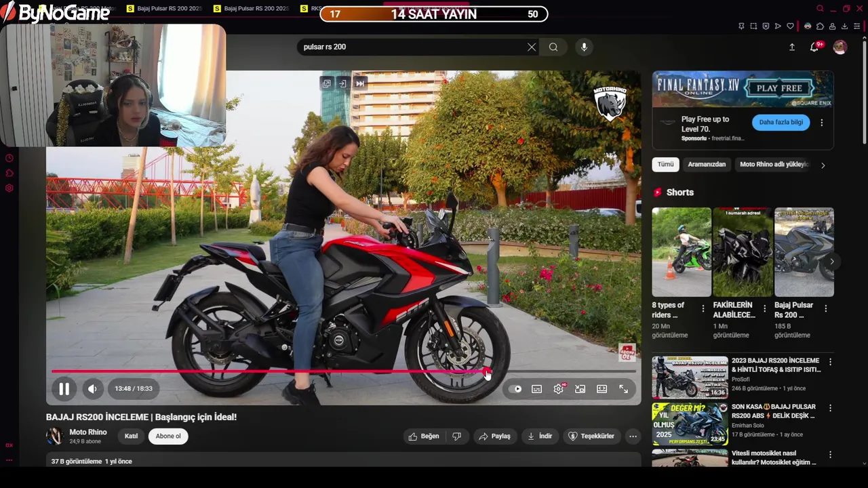Image resolution: width=868 pixels, height=488 pixels.
Task: Click the Teşekkürler thanks button
Action: (x=591, y=436)
